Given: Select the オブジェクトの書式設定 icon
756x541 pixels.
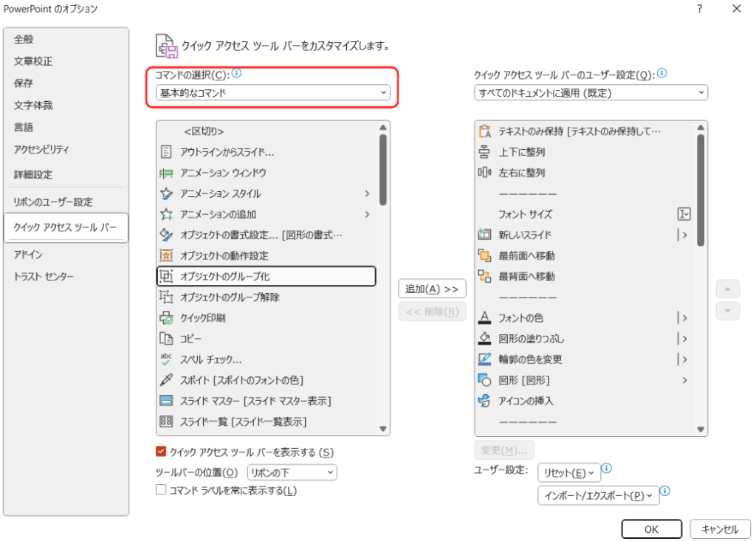Looking at the screenshot, I should 166,235.
